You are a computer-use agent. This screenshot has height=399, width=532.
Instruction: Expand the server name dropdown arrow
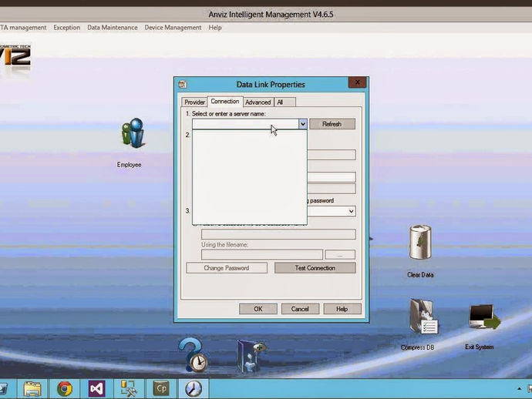pos(303,124)
